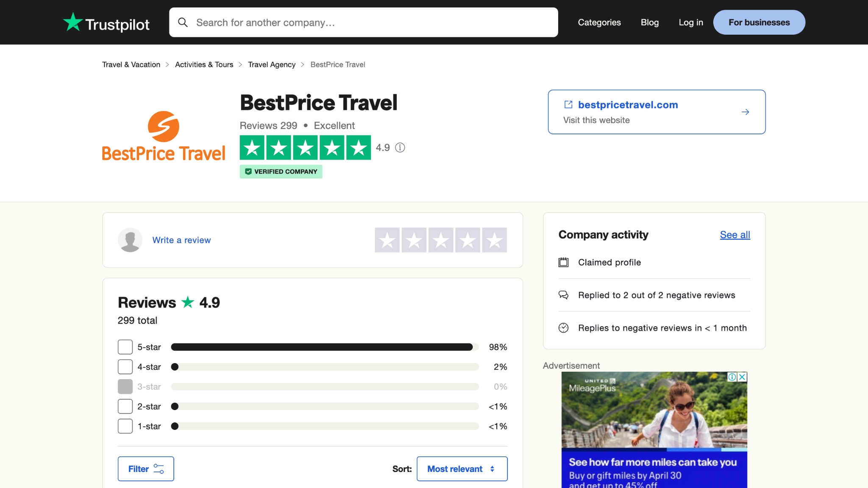Click the Verified Company badge
This screenshot has width=868, height=488.
pyautogui.click(x=281, y=172)
